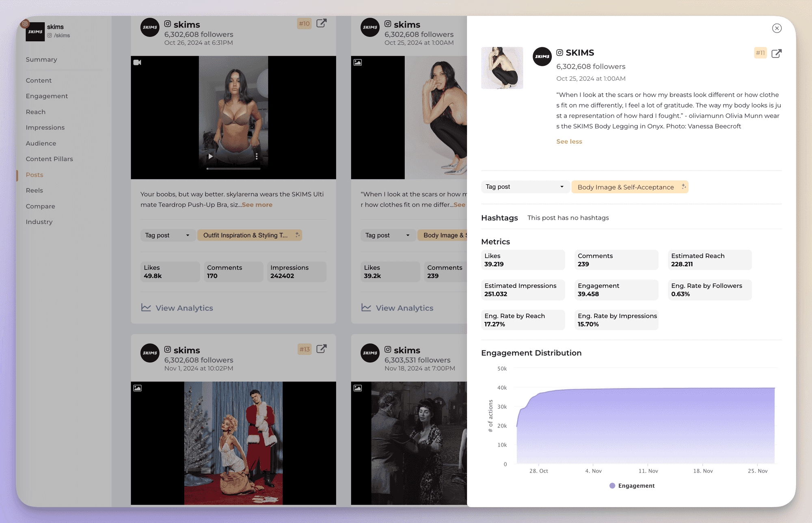Click the image type icon on Oct 25 post card
Viewport: 812px width, 523px height.
(x=357, y=63)
